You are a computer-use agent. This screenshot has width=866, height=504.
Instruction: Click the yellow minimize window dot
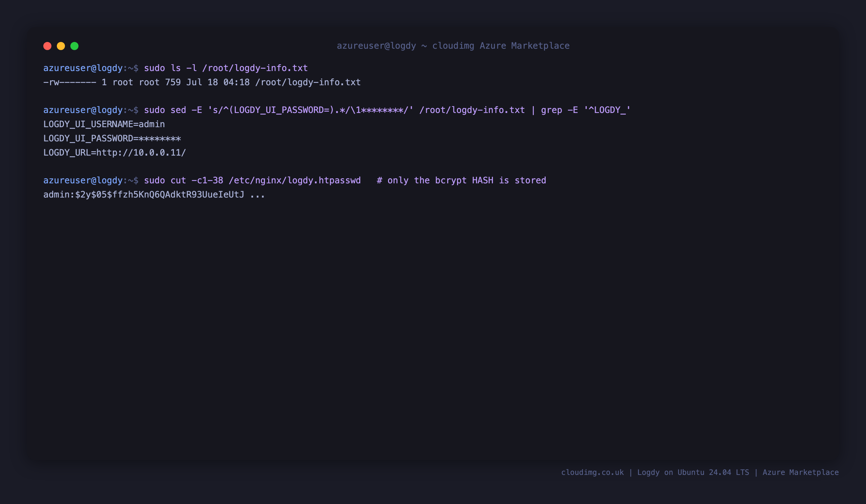point(61,46)
